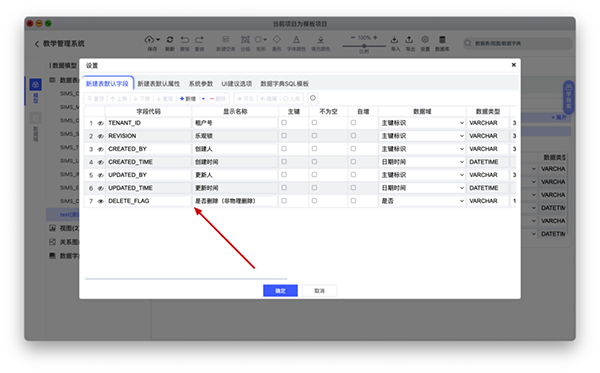Toggle primary key checkbox for TENANT_ID
Screen dimensions: 600x373
tap(284, 123)
